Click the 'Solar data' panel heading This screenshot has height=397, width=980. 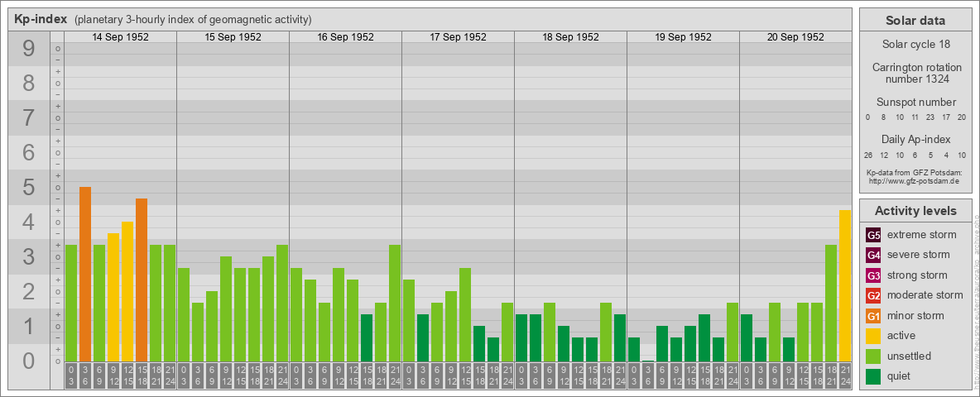915,20
